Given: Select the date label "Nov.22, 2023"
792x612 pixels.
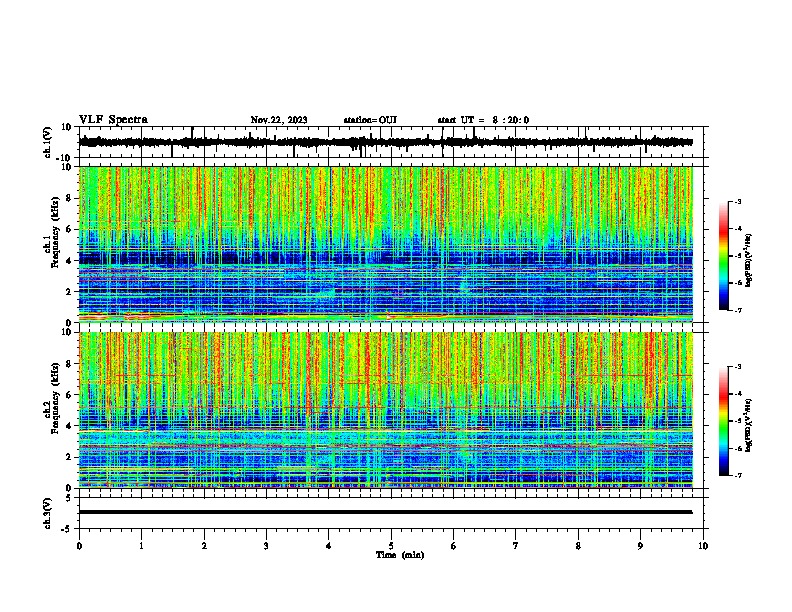Looking at the screenshot, I should point(279,120).
